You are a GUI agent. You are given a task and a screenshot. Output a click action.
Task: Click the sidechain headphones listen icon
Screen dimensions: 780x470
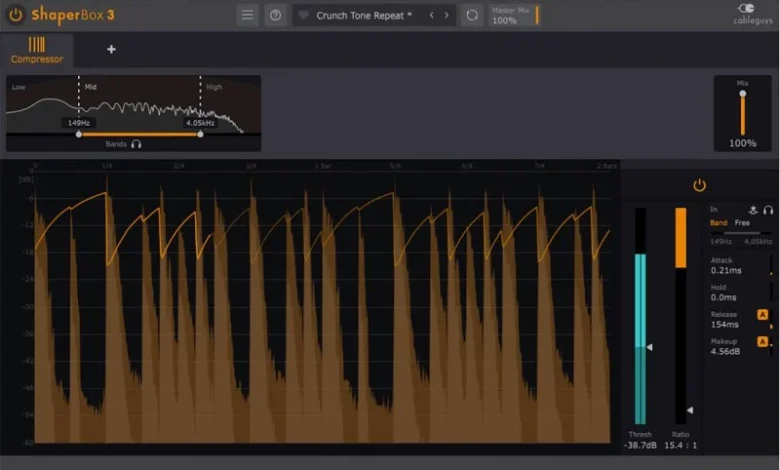pos(767,210)
